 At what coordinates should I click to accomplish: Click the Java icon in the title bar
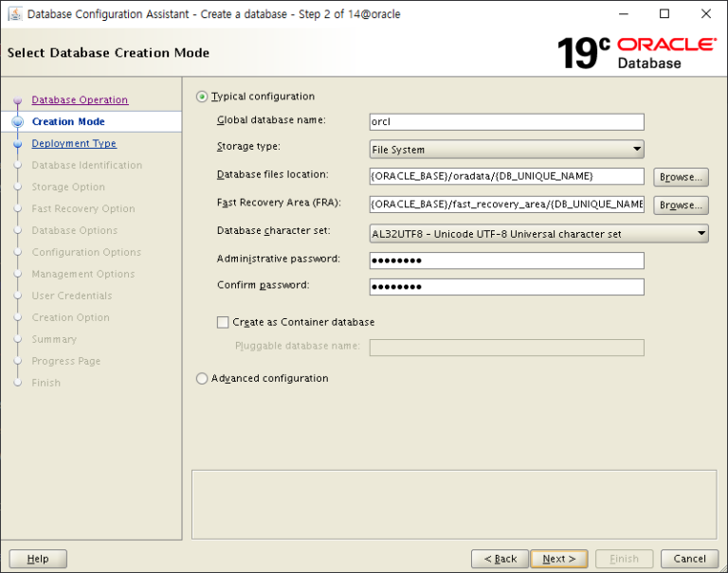15,14
